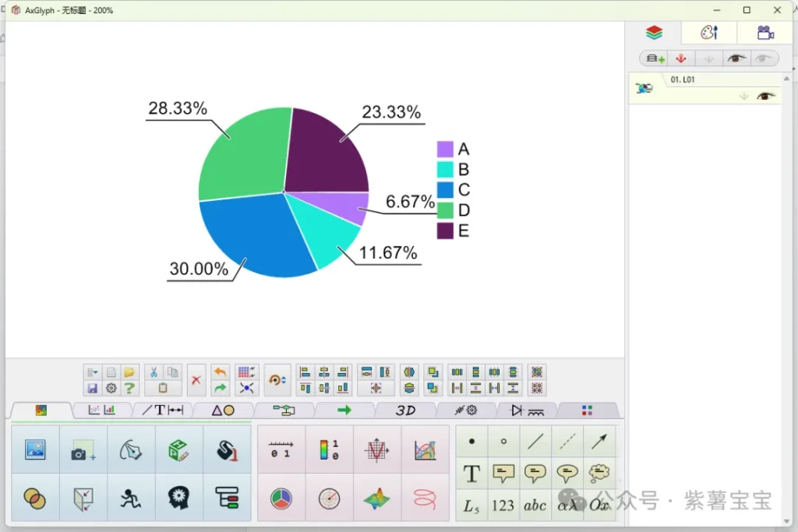
Task: Click the scissors cut icon
Action: pos(154,372)
